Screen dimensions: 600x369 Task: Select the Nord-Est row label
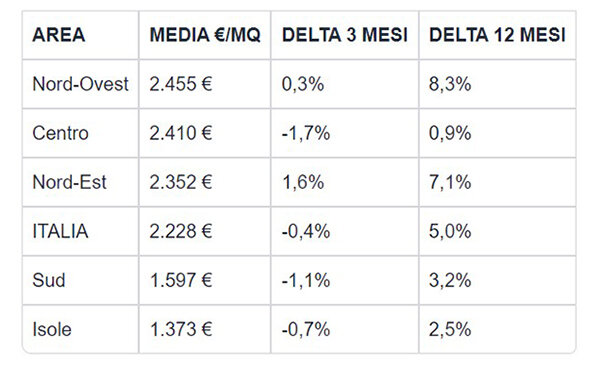tap(69, 182)
